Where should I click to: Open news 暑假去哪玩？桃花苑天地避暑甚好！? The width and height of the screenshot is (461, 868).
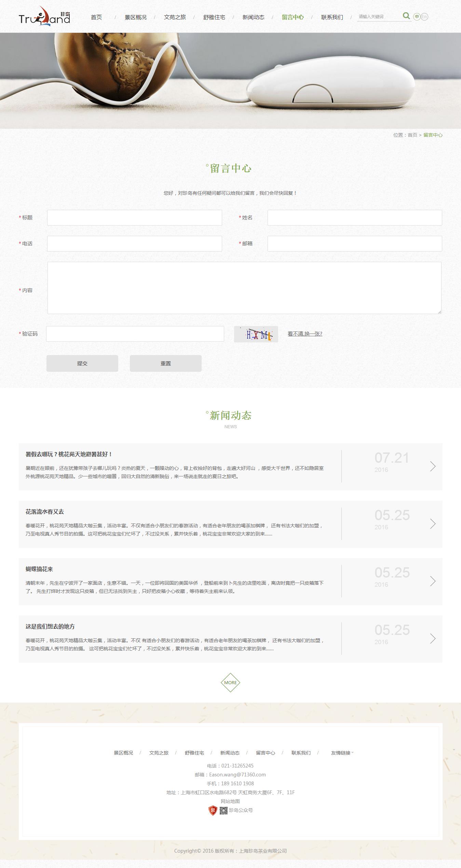tap(69, 454)
